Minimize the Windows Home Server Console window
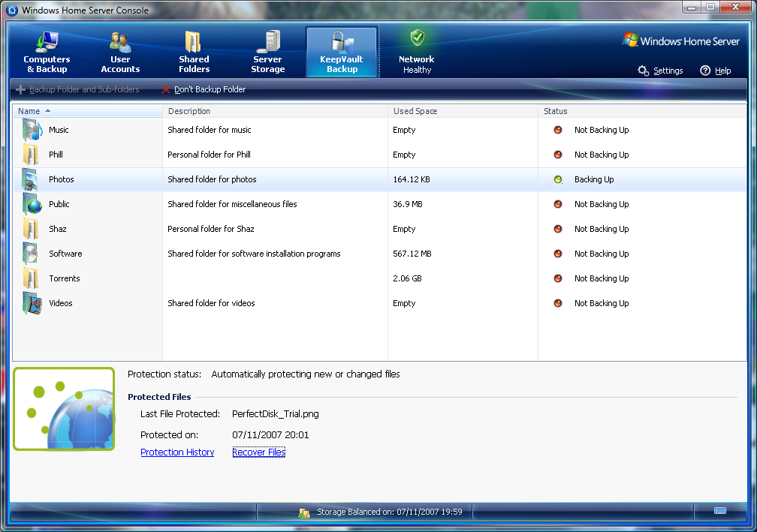The width and height of the screenshot is (757, 532). [692, 8]
